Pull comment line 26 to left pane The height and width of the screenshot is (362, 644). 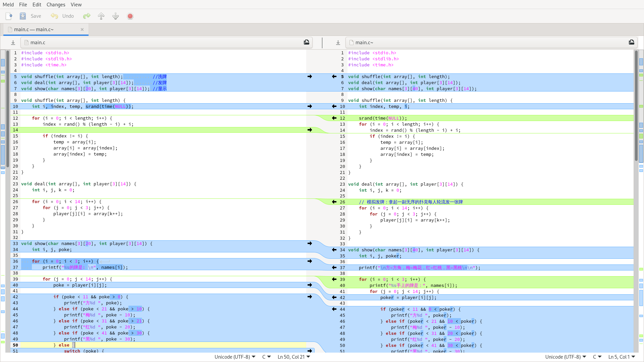pos(334,202)
